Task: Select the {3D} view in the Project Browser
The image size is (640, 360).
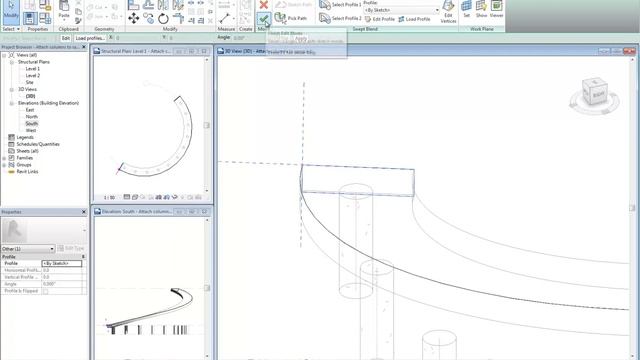Action: coord(30,96)
